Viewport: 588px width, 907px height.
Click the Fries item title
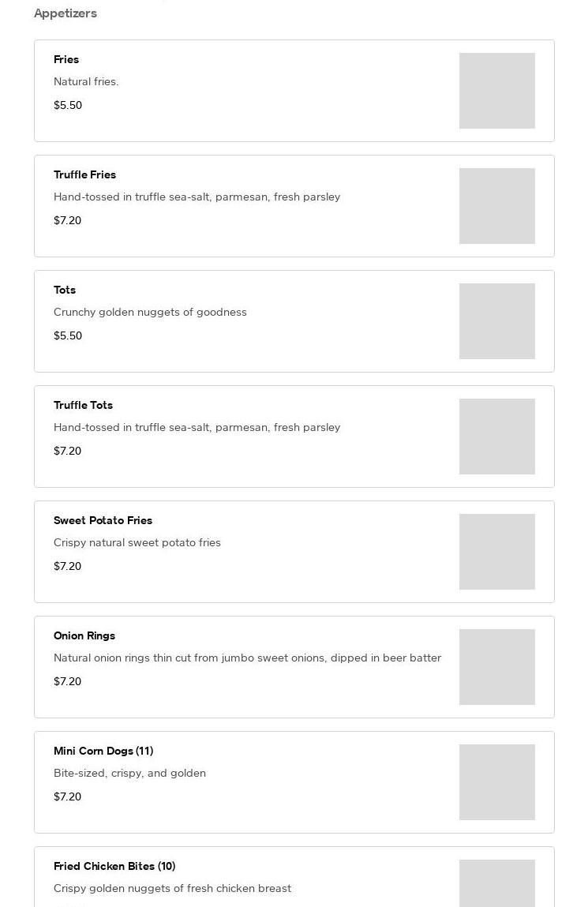coord(66,59)
